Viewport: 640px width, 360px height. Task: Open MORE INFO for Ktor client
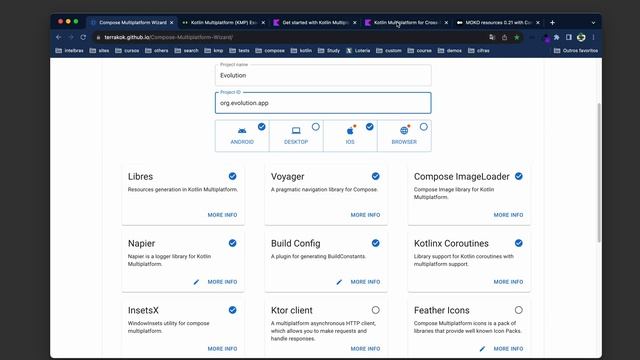coord(365,349)
